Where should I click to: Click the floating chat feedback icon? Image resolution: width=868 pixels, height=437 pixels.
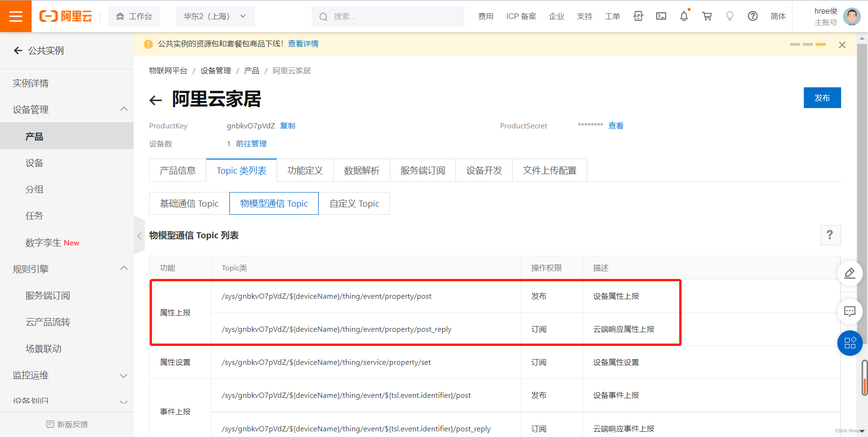[x=850, y=311]
